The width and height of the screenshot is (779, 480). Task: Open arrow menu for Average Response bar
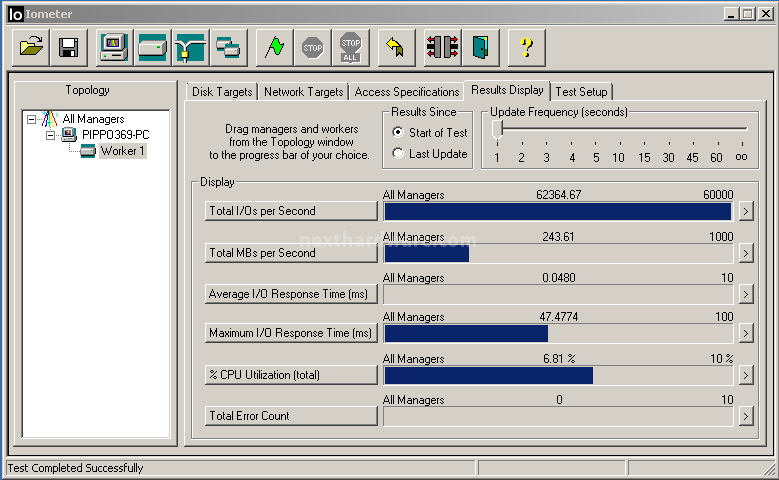pos(746,294)
